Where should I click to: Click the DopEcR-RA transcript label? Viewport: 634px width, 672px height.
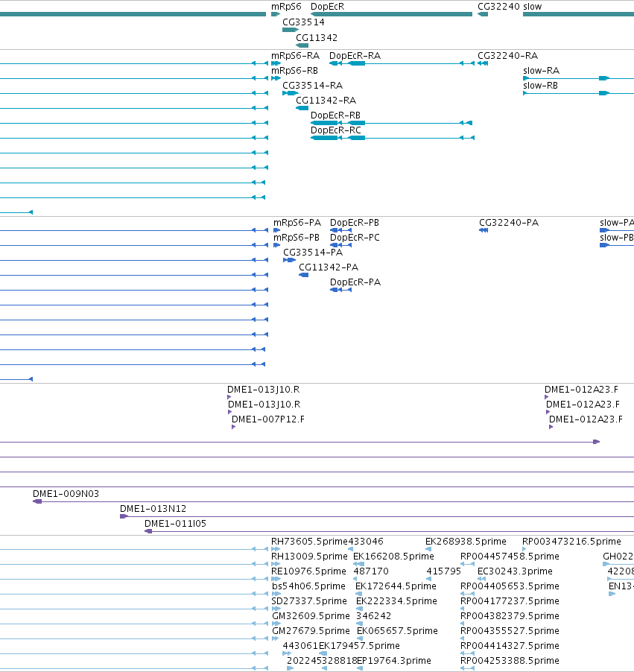pos(355,56)
